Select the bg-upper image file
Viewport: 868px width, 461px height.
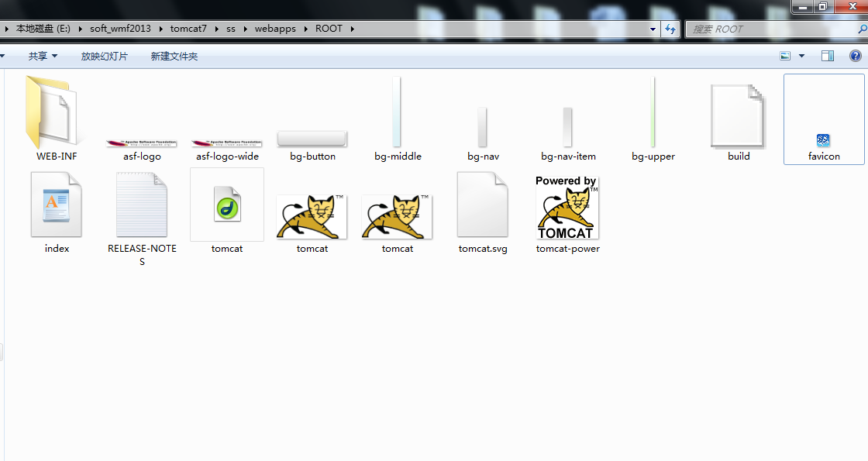[653, 112]
